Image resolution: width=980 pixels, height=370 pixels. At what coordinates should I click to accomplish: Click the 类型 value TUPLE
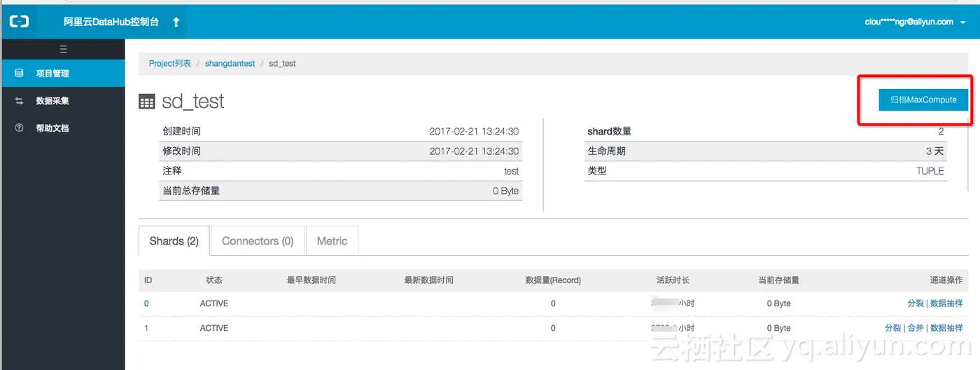930,171
